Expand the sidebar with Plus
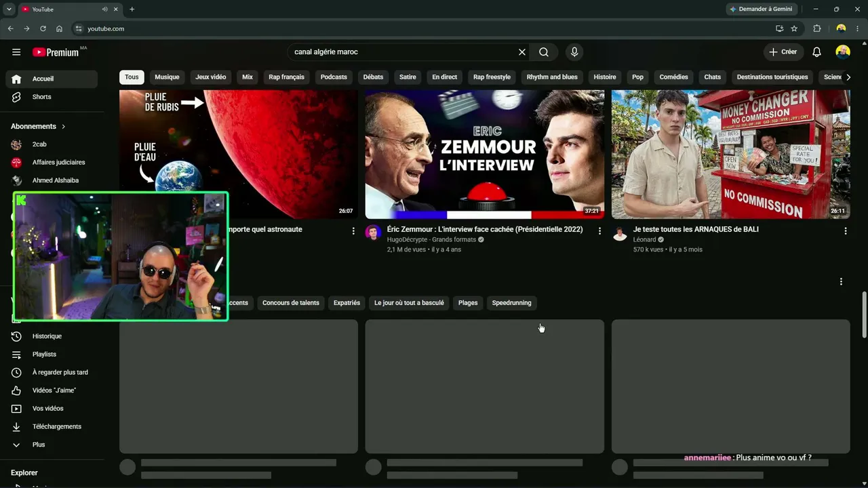This screenshot has width=868, height=488. click(x=52, y=445)
